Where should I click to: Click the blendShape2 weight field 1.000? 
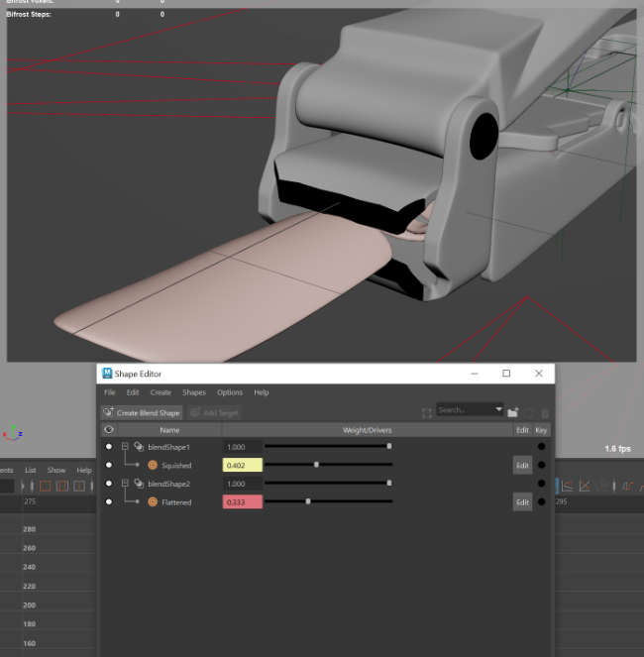coord(242,484)
